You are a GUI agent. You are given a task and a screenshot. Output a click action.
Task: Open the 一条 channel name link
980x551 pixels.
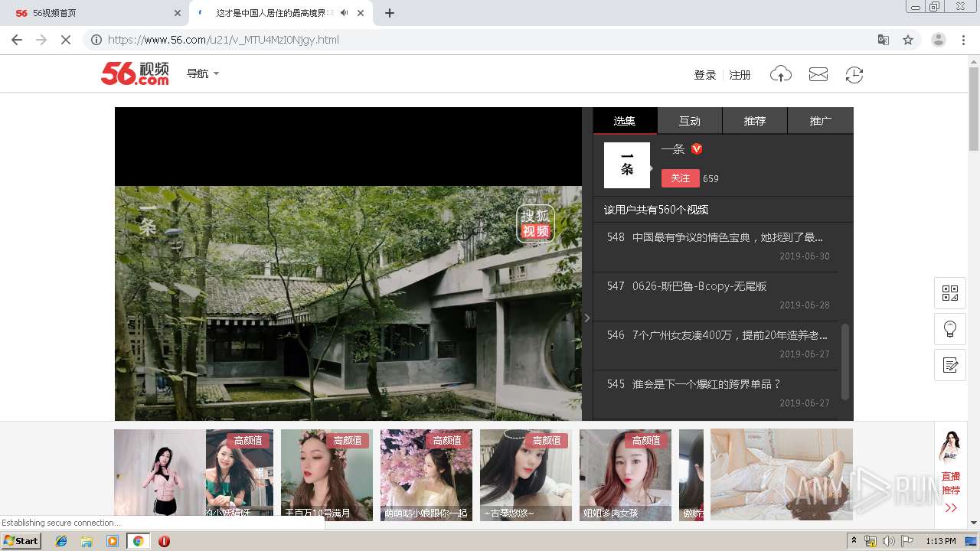click(673, 149)
